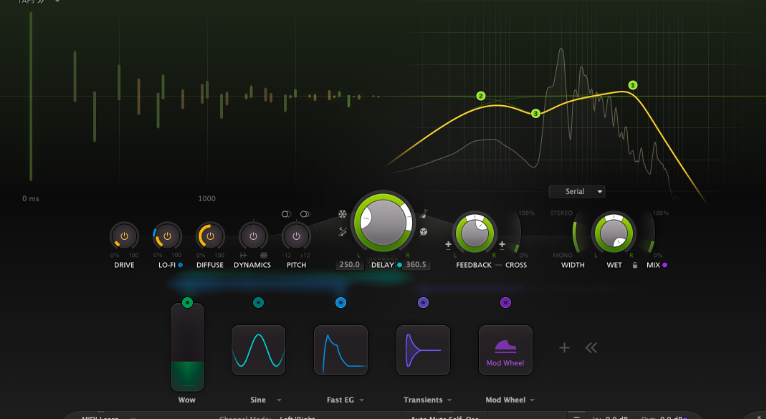
Task: Click the DIFFUSE label
Action: coord(210,265)
